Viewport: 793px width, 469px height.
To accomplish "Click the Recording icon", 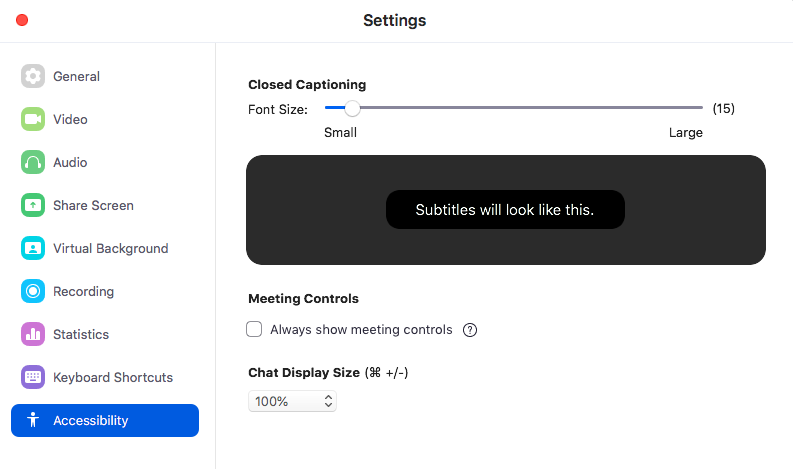I will pos(33,292).
